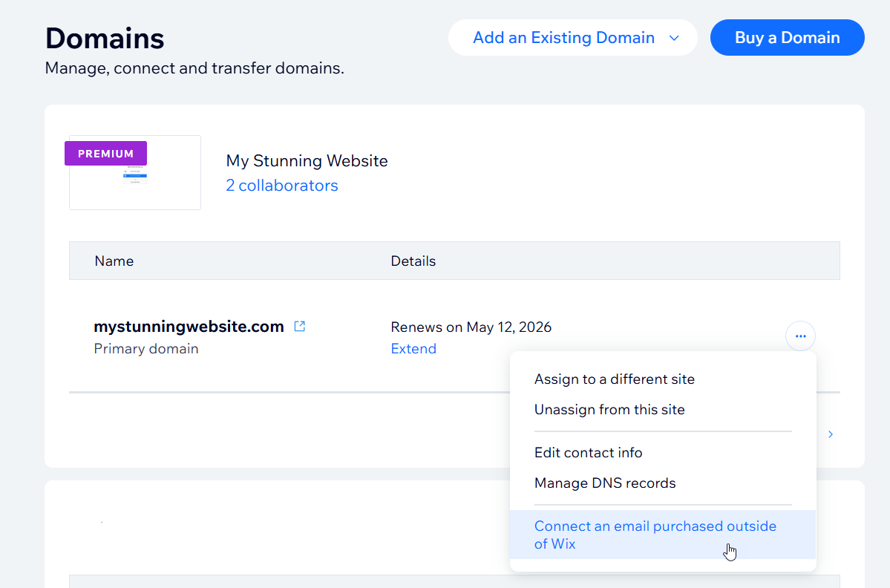Click the mystunningwebsite.com domain name

point(189,327)
